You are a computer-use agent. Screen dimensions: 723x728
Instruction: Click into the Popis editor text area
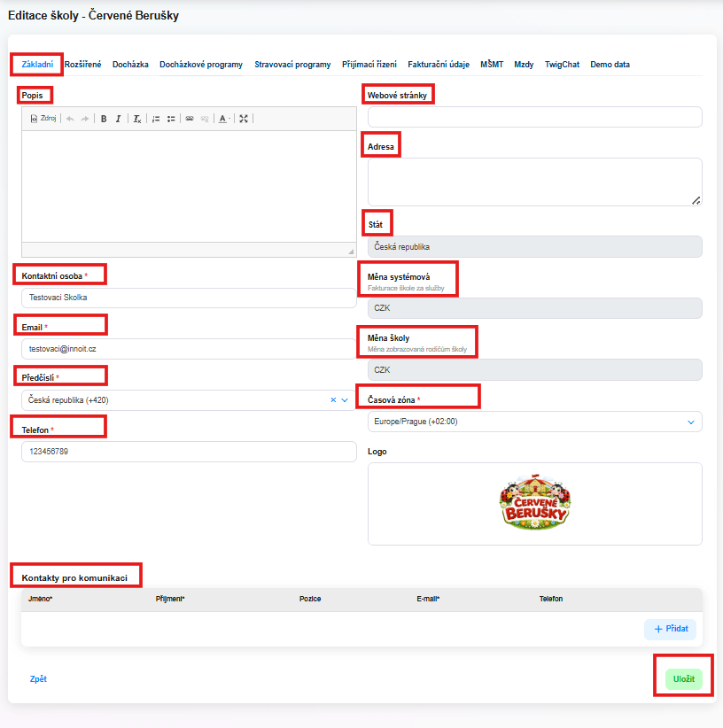click(189, 186)
